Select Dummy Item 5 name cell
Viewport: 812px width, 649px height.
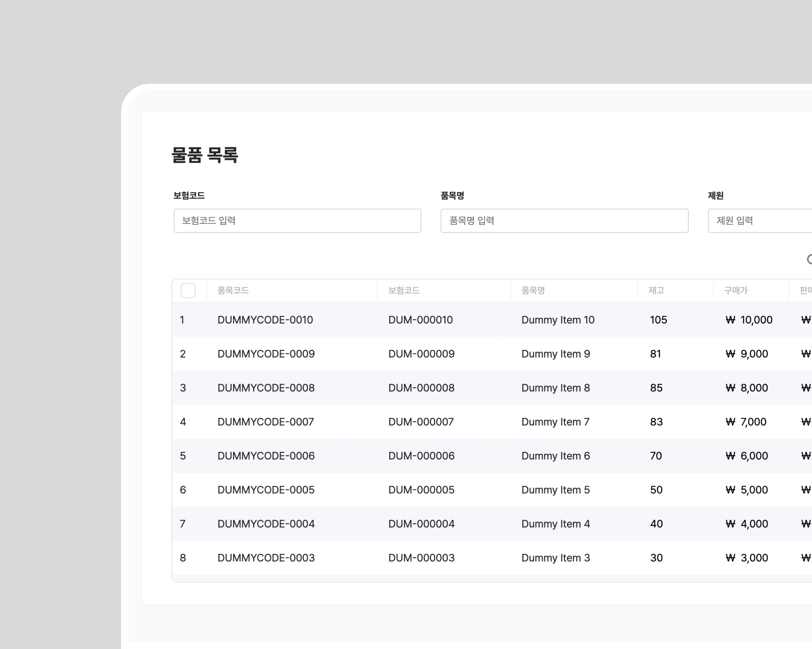pyautogui.click(x=555, y=490)
